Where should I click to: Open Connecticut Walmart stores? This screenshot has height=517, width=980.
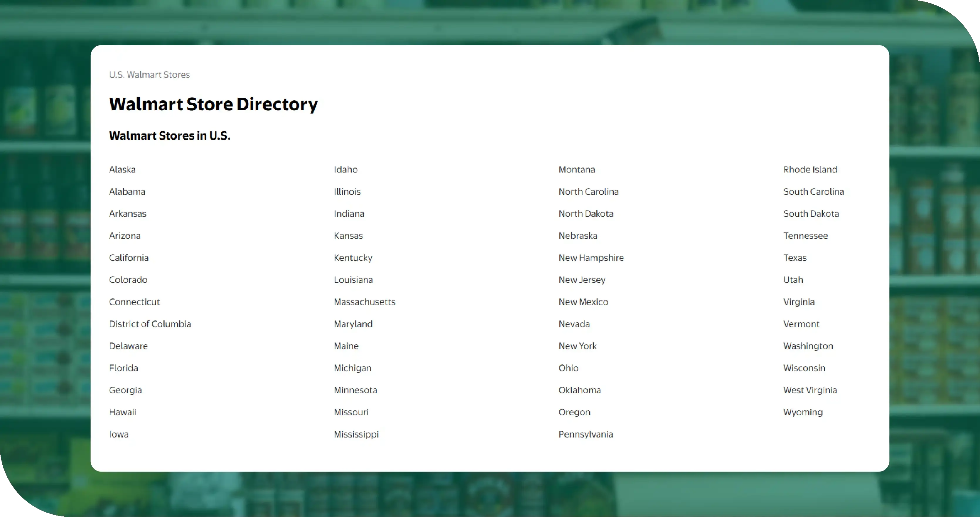tap(135, 302)
